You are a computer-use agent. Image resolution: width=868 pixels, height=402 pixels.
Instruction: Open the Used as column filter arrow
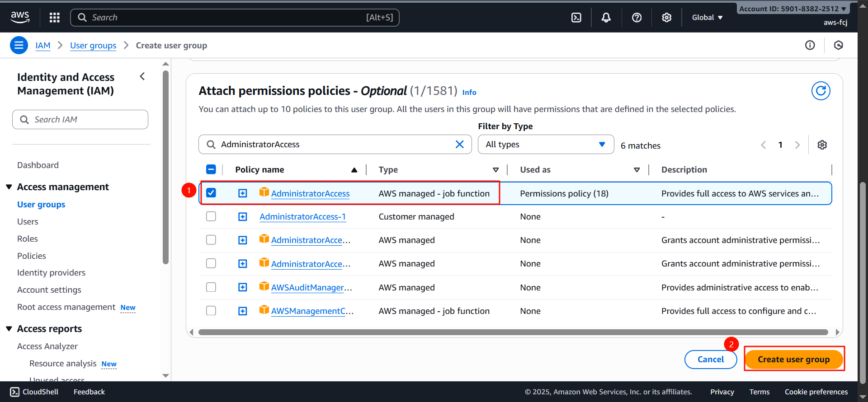coord(637,170)
